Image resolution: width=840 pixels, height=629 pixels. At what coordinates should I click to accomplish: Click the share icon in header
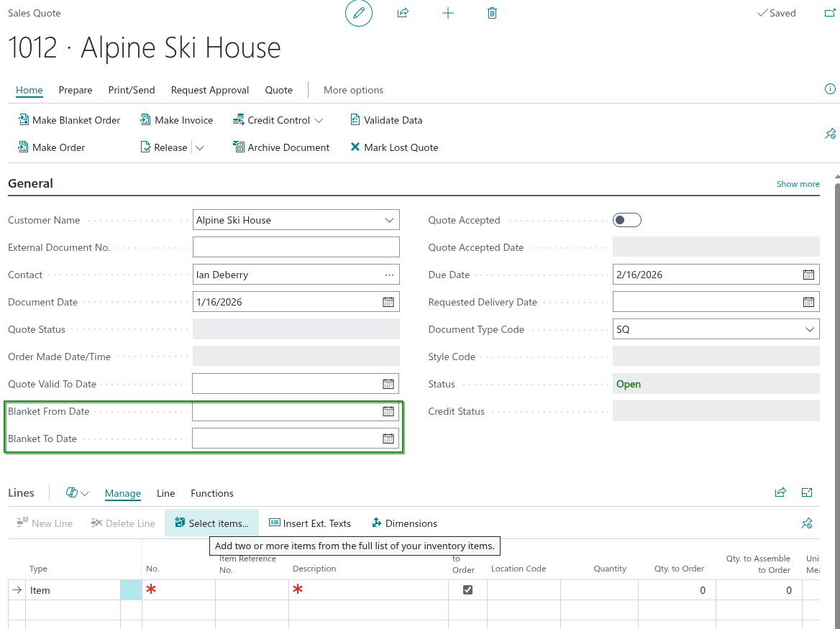pos(403,13)
